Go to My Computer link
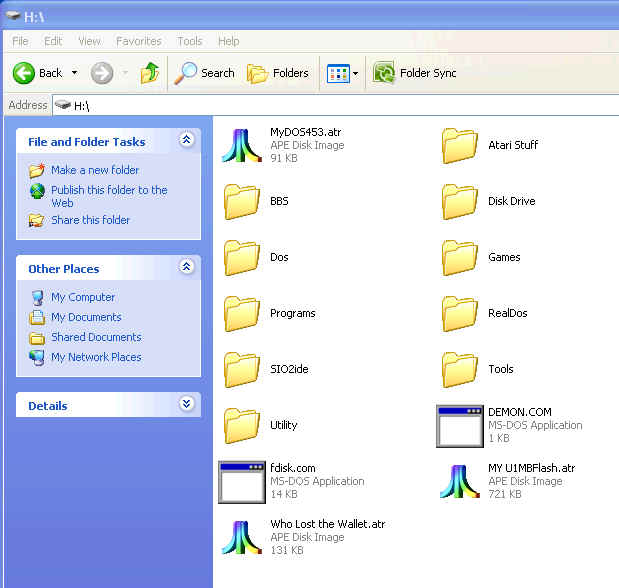This screenshot has height=588, width=619. pos(83,297)
